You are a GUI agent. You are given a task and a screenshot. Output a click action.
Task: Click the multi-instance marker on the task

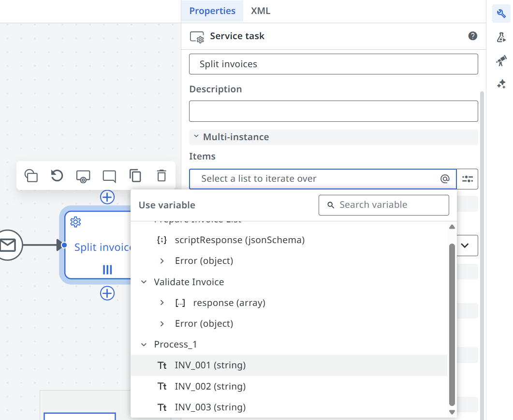coord(107,270)
